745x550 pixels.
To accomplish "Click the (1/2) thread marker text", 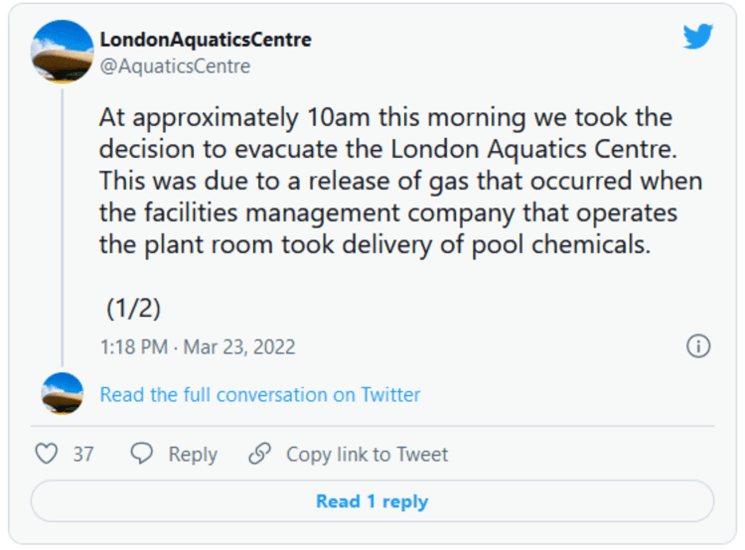I will tap(134, 308).
